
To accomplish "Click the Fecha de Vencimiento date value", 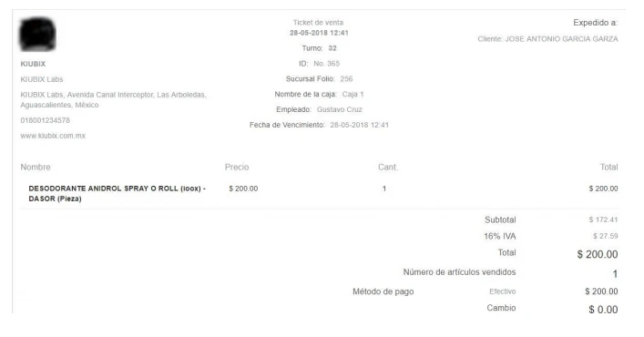I will [360, 125].
